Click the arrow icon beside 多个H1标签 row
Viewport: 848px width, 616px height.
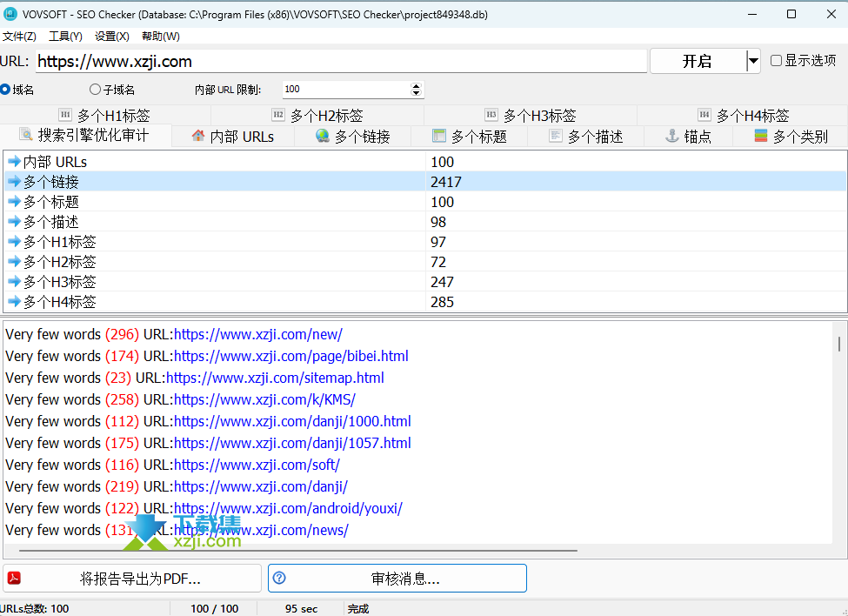14,241
